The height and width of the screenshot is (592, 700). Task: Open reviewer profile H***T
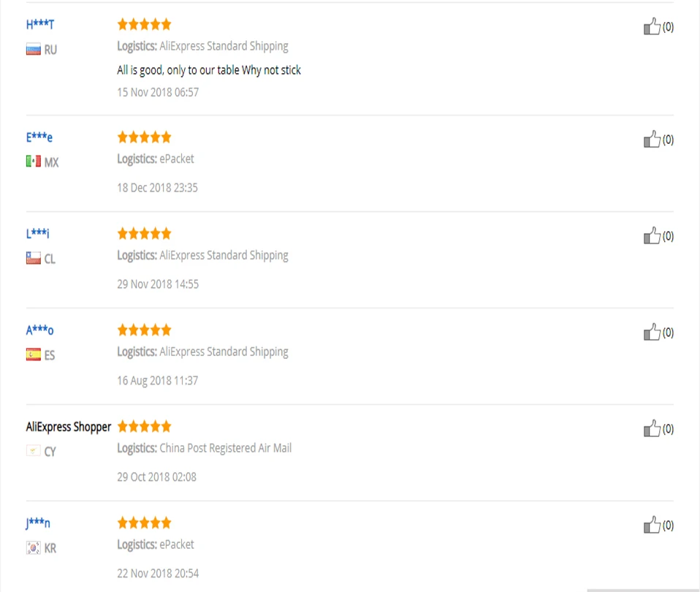[40, 25]
